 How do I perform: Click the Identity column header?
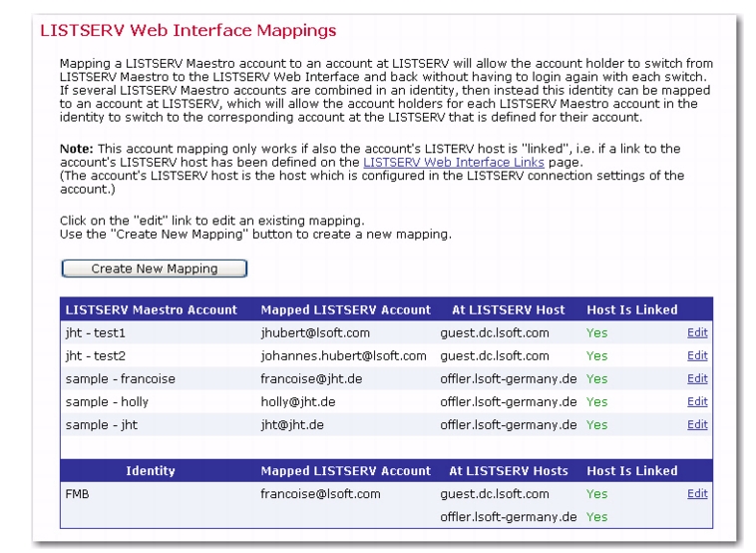click(x=151, y=471)
